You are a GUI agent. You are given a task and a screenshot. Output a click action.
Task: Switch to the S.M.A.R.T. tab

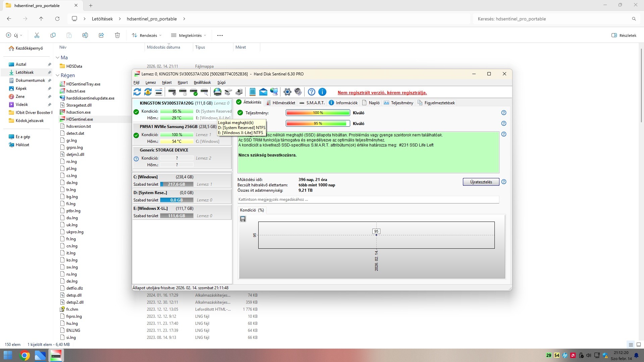(312, 103)
